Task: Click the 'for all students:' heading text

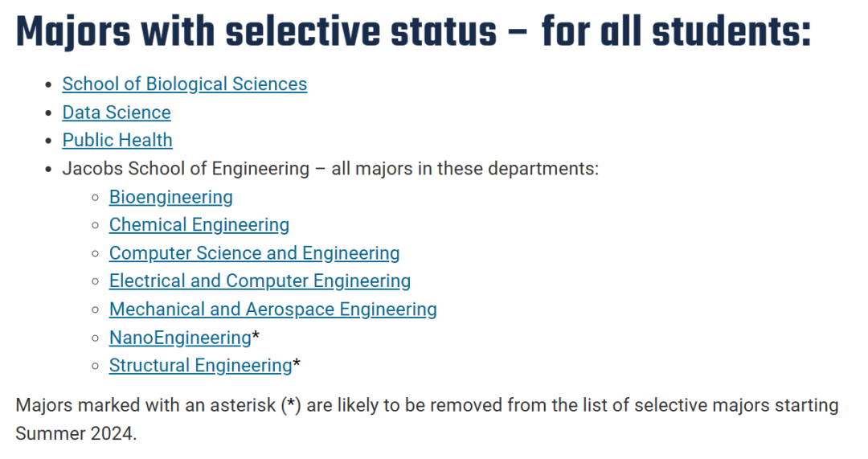Action: pos(676,31)
